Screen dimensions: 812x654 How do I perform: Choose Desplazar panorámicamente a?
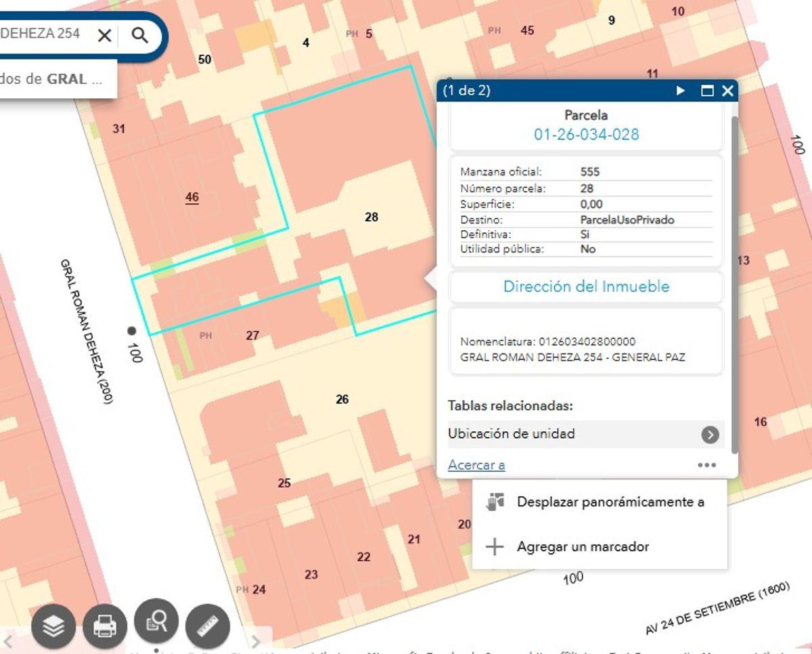click(x=599, y=502)
